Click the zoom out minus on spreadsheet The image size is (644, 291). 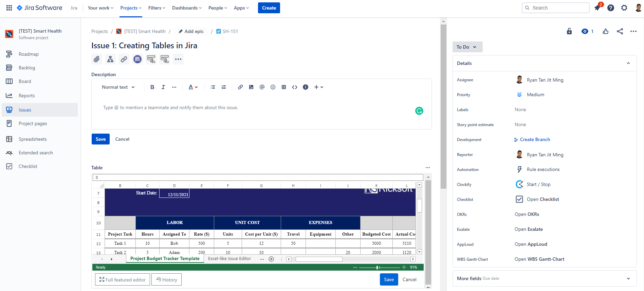pyautogui.click(x=355, y=268)
